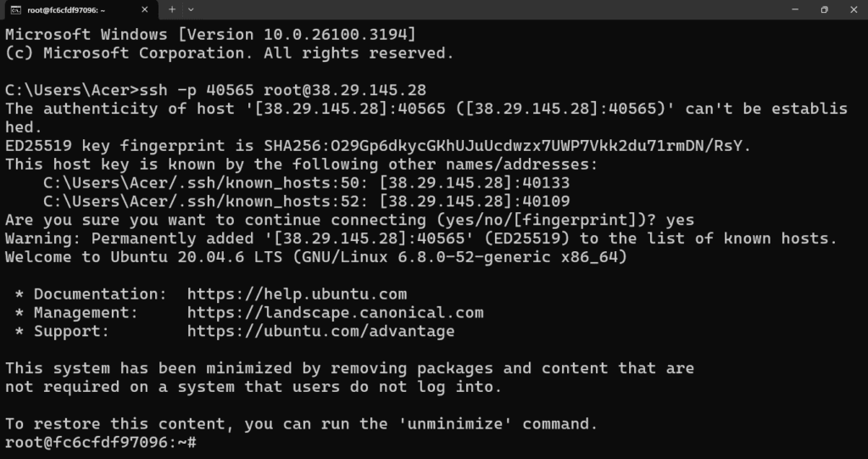Click at the root@fc6cfdf97096:~# prompt

coord(101,442)
